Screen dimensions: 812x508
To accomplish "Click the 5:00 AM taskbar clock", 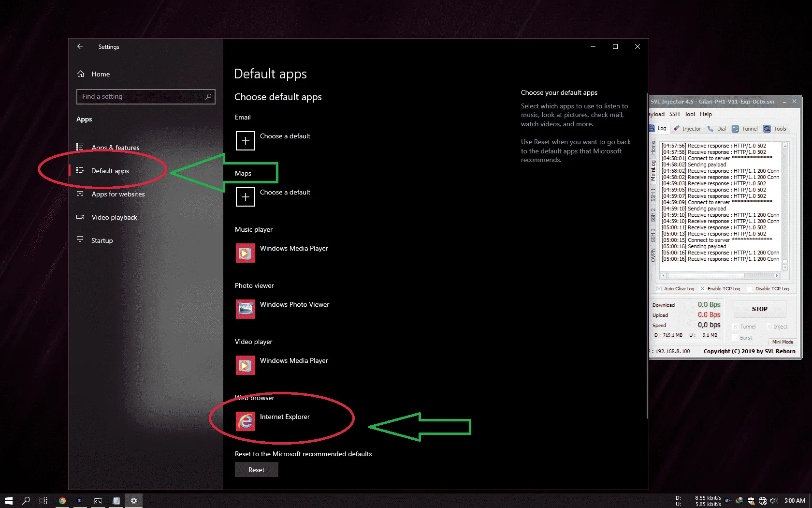I will [795, 501].
